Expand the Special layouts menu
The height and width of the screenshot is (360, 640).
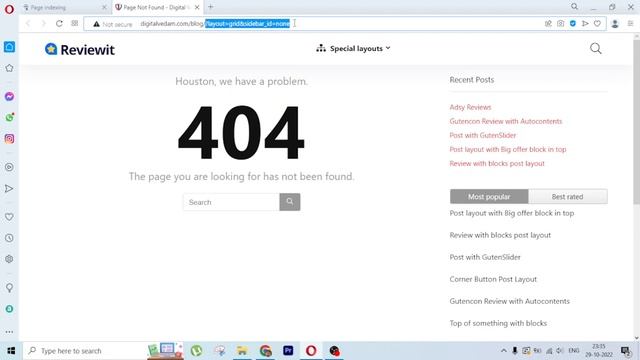point(353,48)
